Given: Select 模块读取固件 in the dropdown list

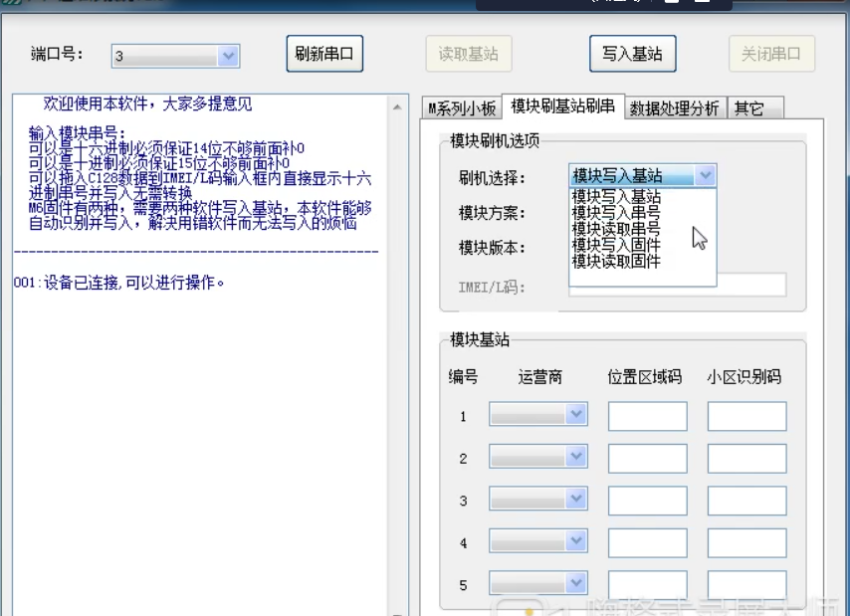Looking at the screenshot, I should (x=642, y=261).
